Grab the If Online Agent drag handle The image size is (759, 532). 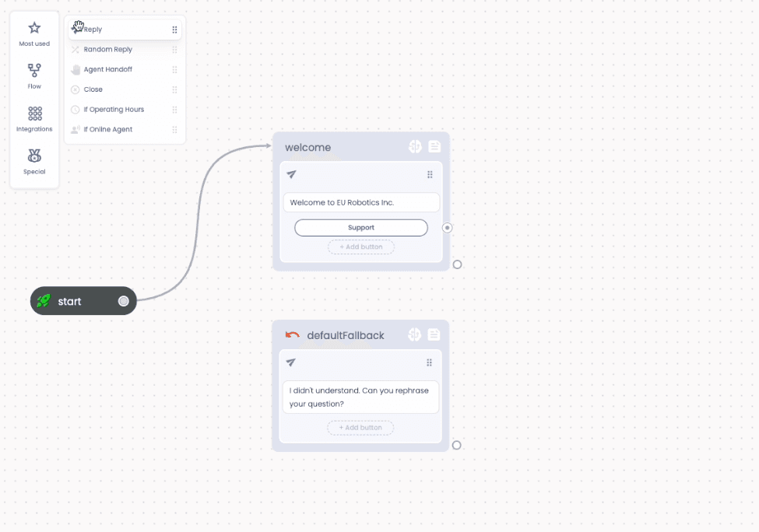[x=174, y=130]
